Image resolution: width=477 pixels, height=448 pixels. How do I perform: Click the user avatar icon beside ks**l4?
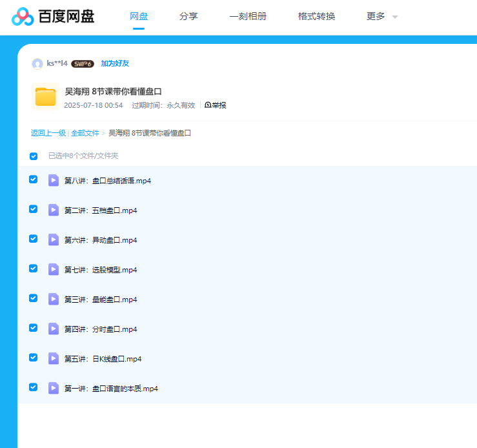click(x=37, y=63)
